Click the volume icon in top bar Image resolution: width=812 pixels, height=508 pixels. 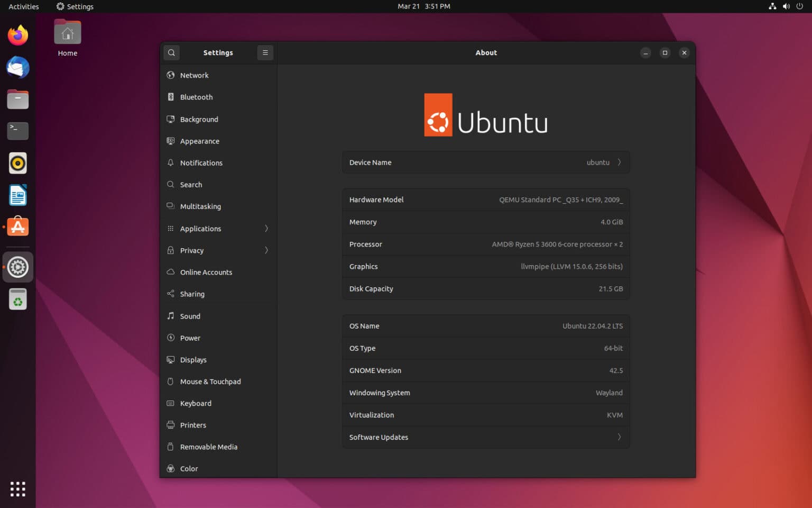[786, 6]
